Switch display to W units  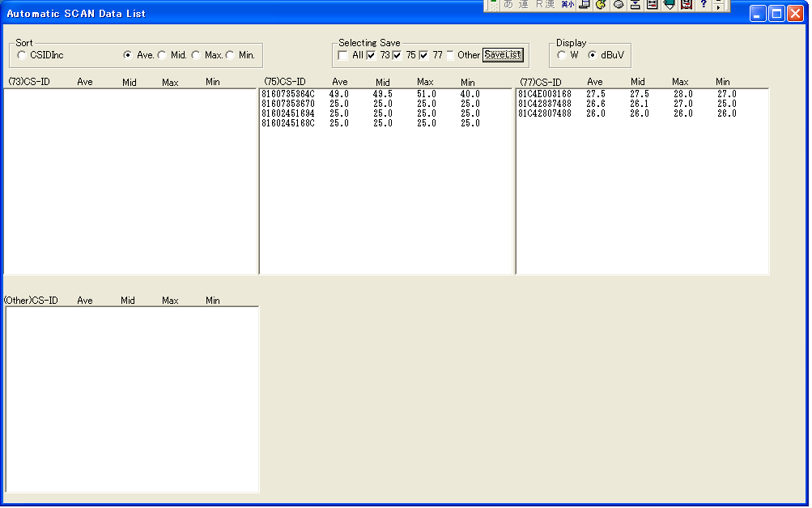point(562,55)
